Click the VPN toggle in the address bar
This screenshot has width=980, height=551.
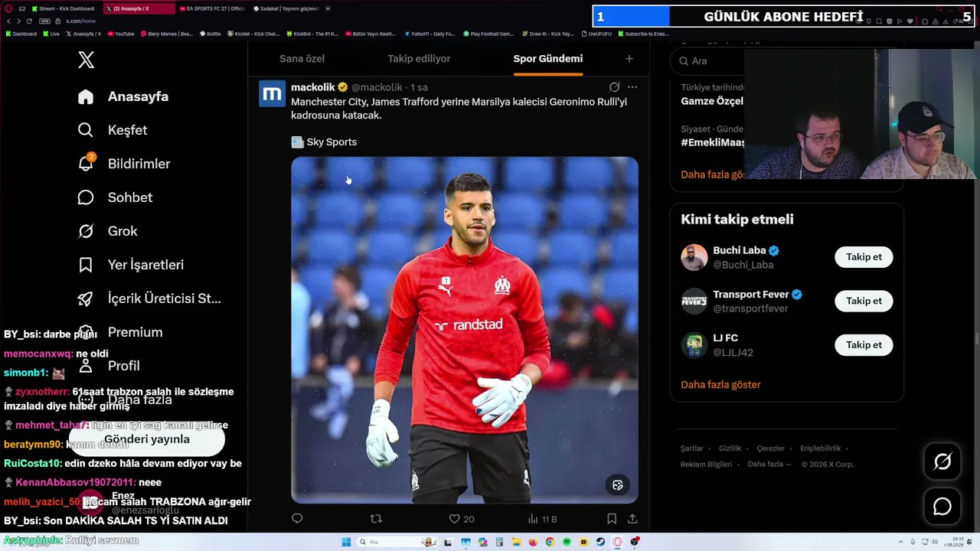[44, 21]
